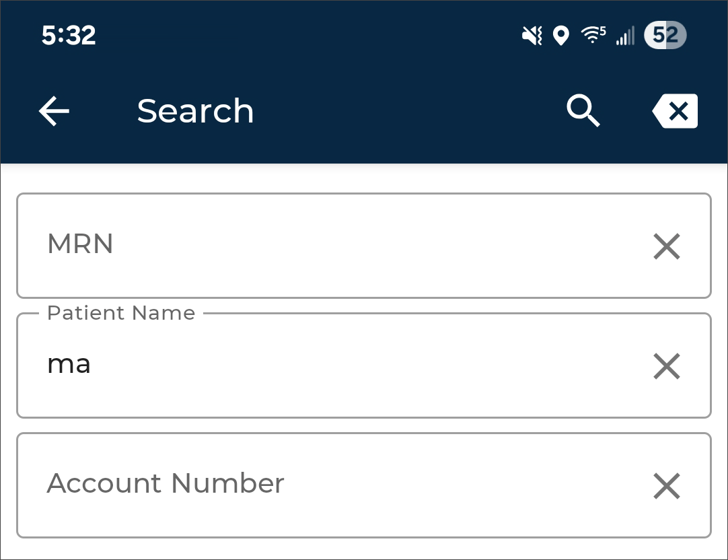Clear all fields with the backspace icon
Image resolution: width=728 pixels, height=560 pixels.
676,111
